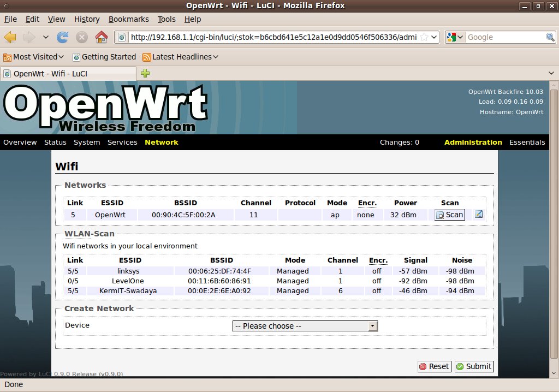Open a new tab with the plus icon
The height and width of the screenshot is (392, 559).
pos(145,73)
